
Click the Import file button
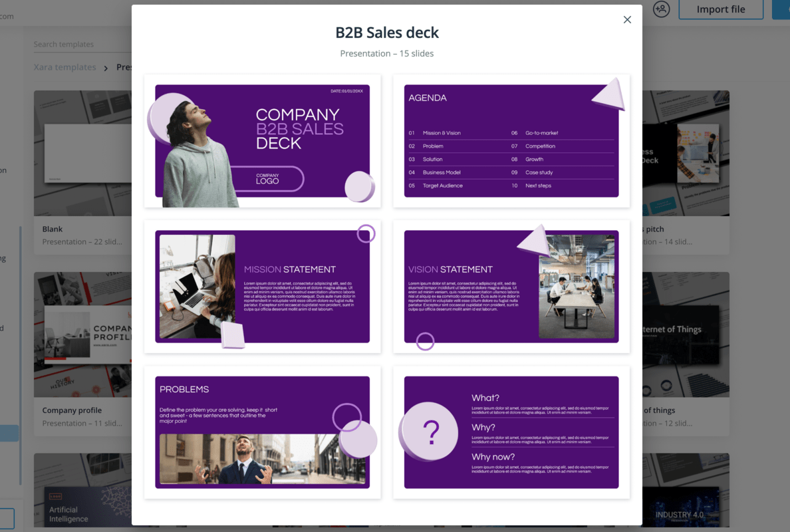[721, 9]
